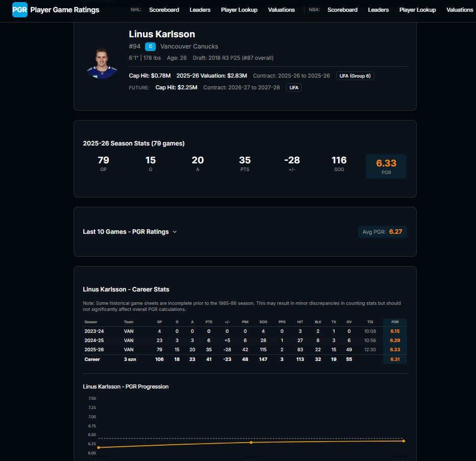The image size is (476, 461).
Task: Select the 2025-26 season row in career table
Action: 245,349
